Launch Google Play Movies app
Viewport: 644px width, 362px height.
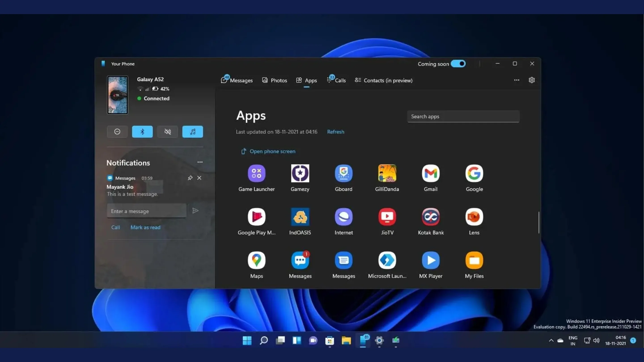[256, 221]
